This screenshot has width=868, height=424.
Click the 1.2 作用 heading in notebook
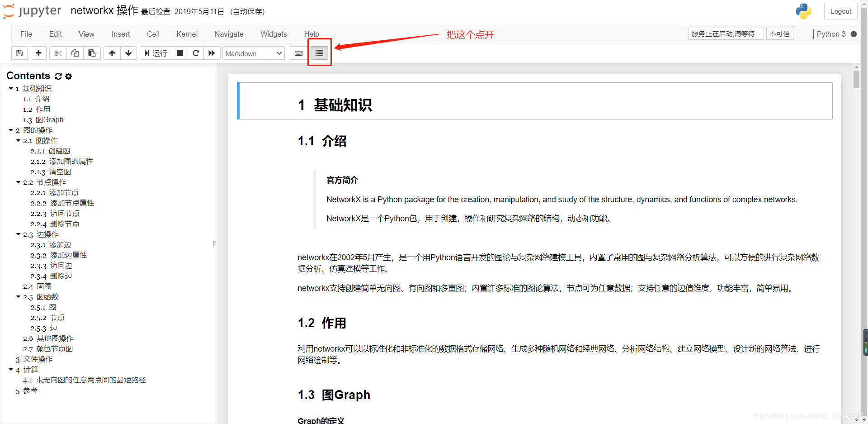[x=322, y=323]
